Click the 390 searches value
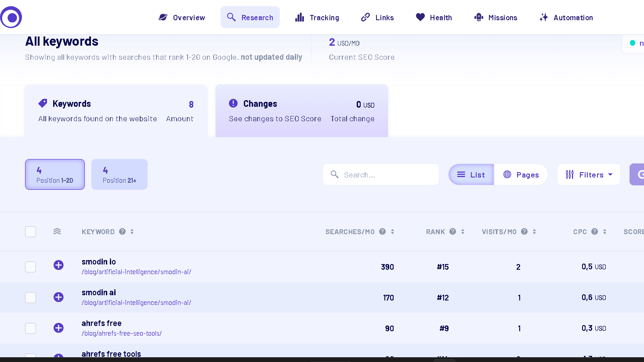The image size is (644, 362). pyautogui.click(x=387, y=267)
